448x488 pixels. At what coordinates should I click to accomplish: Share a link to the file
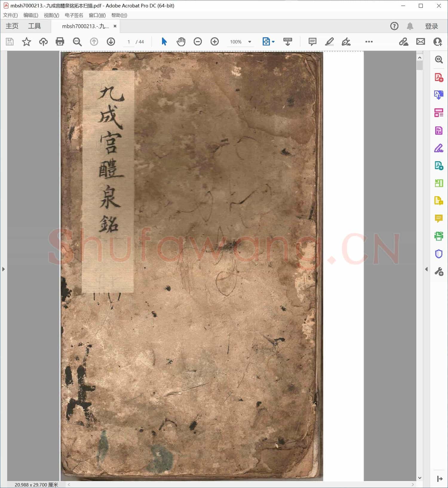[x=403, y=42]
